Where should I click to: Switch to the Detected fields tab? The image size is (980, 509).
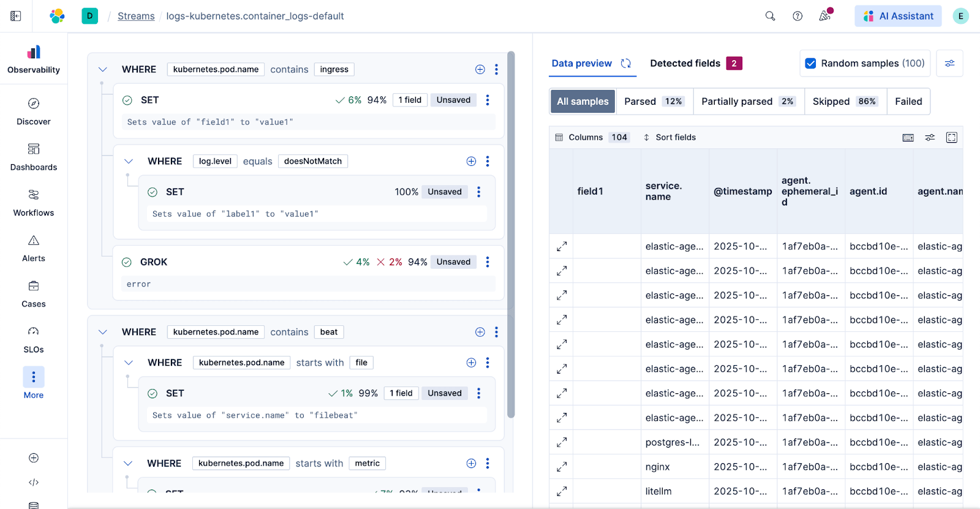pos(685,63)
